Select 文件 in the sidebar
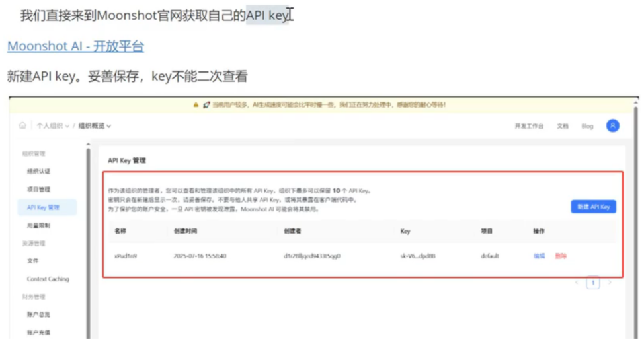Image resolution: width=644 pixels, height=350 pixels. pyautogui.click(x=33, y=261)
